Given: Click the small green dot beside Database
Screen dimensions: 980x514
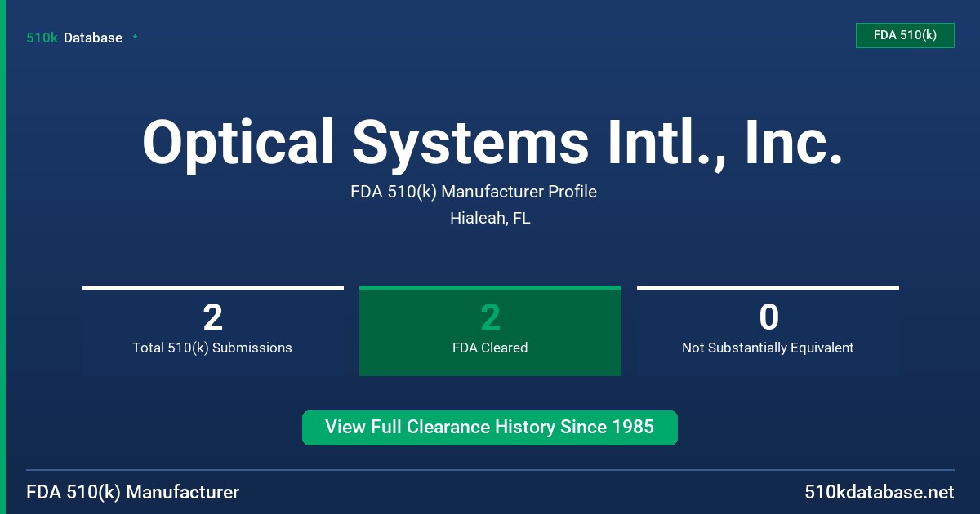Looking at the screenshot, I should tap(135, 37).
